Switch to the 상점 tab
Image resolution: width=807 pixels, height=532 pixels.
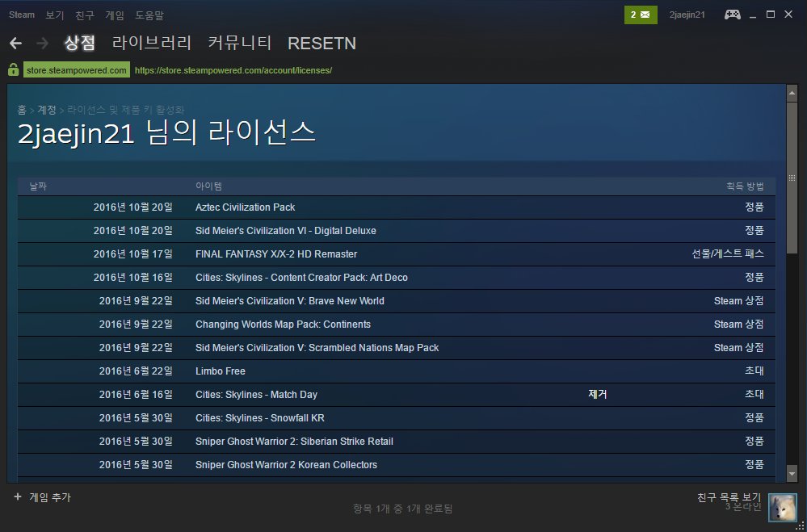point(80,44)
